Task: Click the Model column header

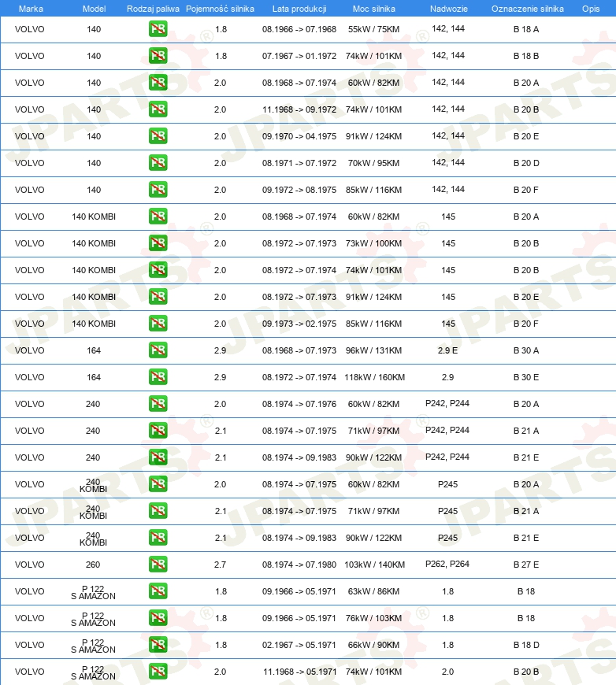Action: pyautogui.click(x=94, y=9)
